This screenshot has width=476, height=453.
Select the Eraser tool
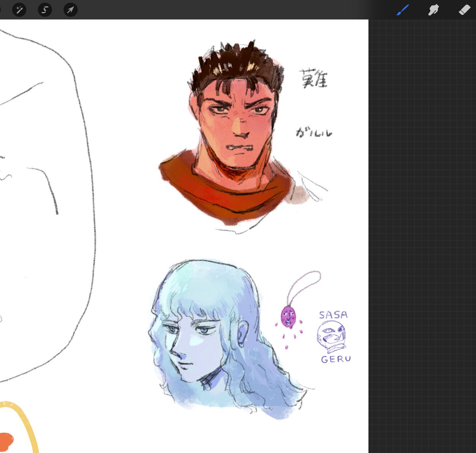click(464, 10)
